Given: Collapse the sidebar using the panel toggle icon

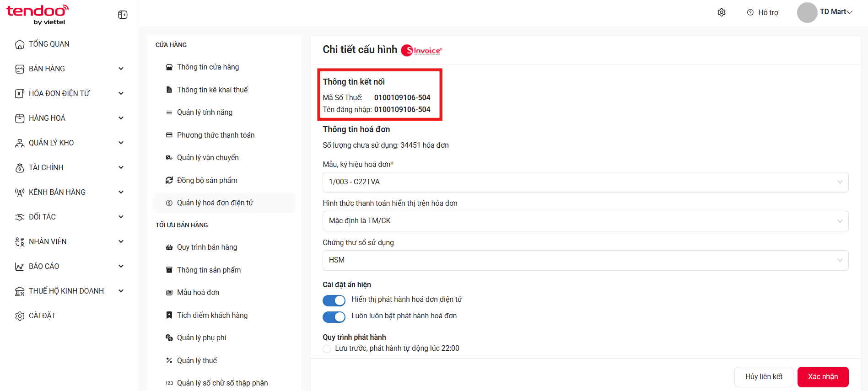Looking at the screenshot, I should tap(123, 15).
